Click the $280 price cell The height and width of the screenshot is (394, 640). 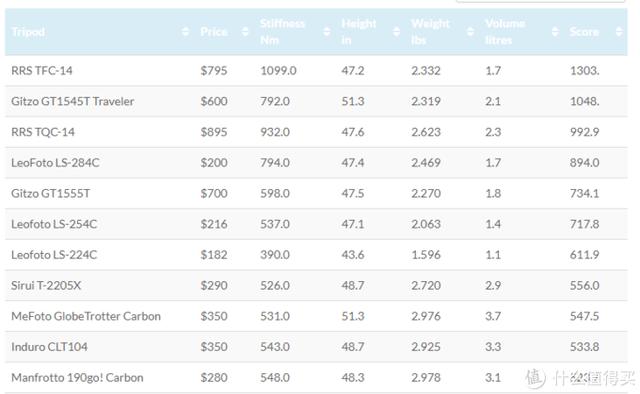tap(214, 377)
